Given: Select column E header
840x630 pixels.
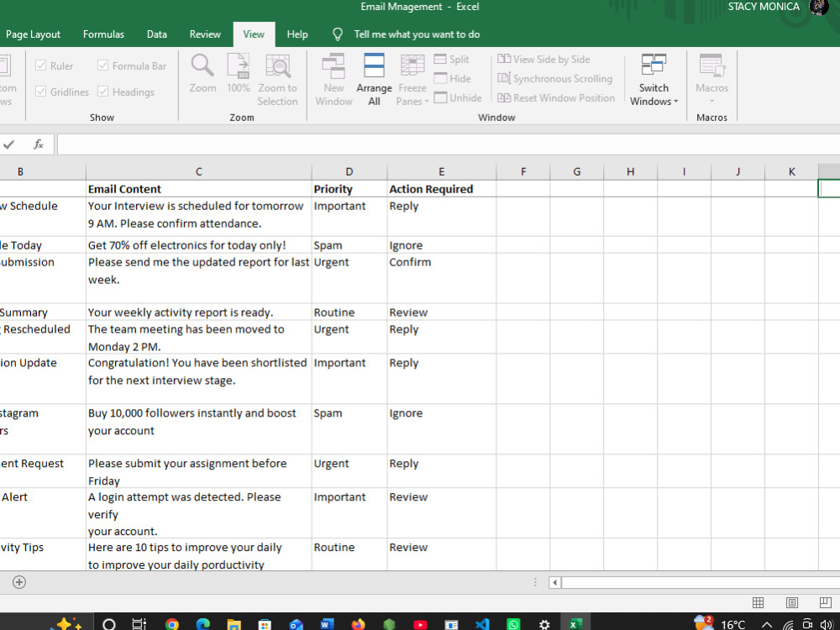Looking at the screenshot, I should click(442, 171).
